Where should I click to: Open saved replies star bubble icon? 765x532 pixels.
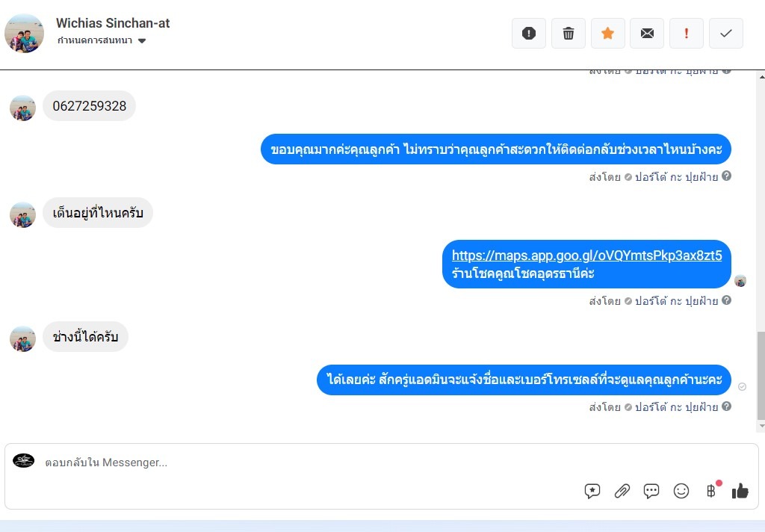coord(592,490)
